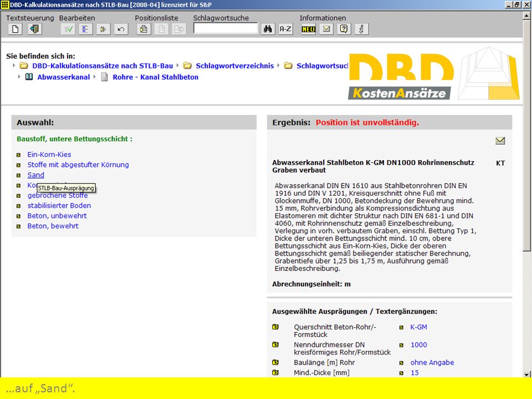Open the Rohre - Kanal Stahlbeton breadcrumb
This screenshot has width=532, height=399.
point(155,77)
